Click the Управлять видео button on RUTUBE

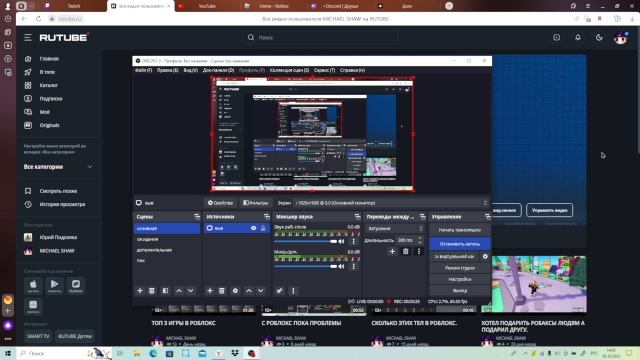click(x=549, y=210)
